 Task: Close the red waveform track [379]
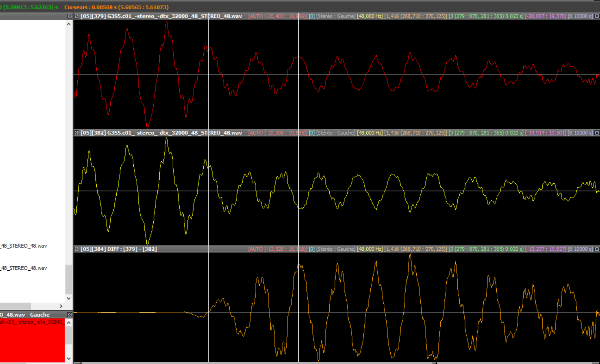click(597, 16)
